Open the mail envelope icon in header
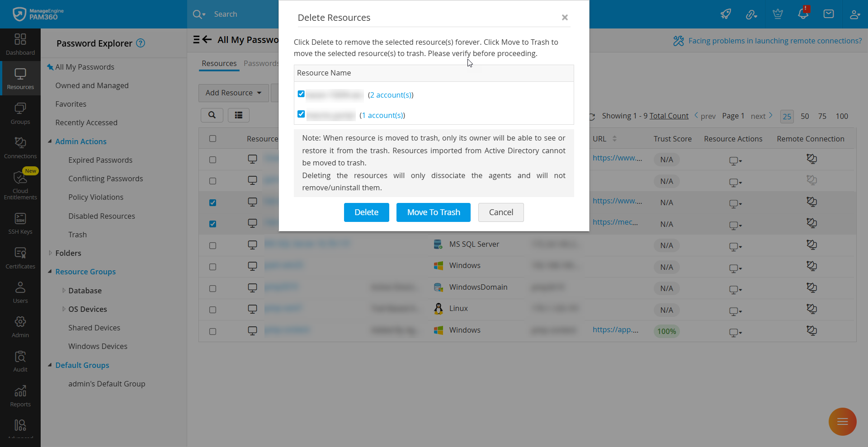 (829, 14)
